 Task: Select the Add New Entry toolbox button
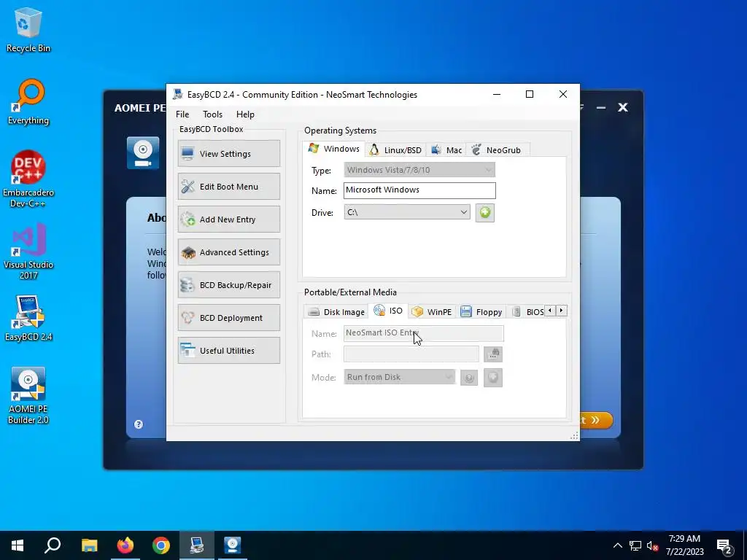click(x=228, y=219)
